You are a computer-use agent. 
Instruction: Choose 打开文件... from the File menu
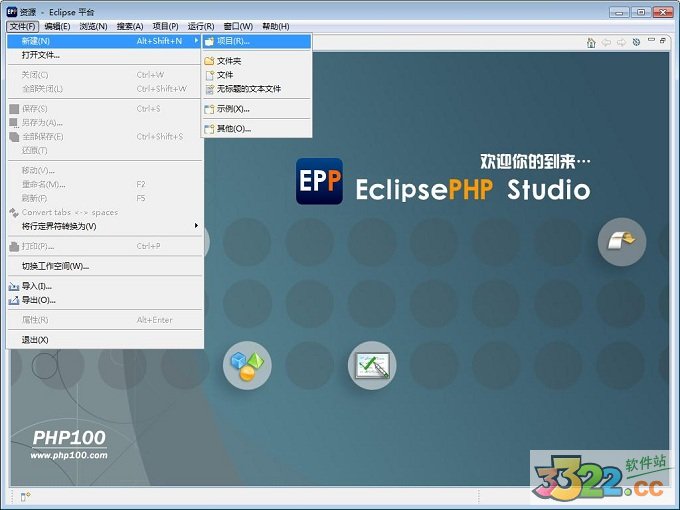pyautogui.click(x=104, y=55)
